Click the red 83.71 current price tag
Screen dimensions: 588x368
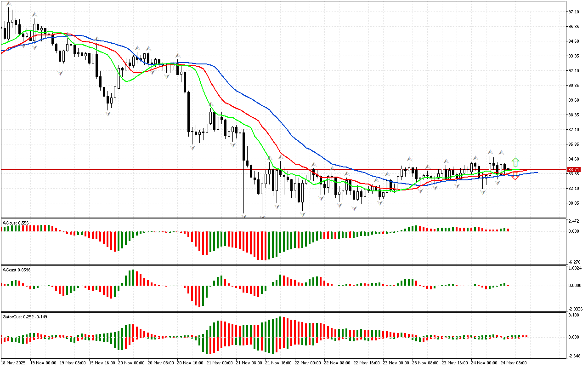coord(574,170)
